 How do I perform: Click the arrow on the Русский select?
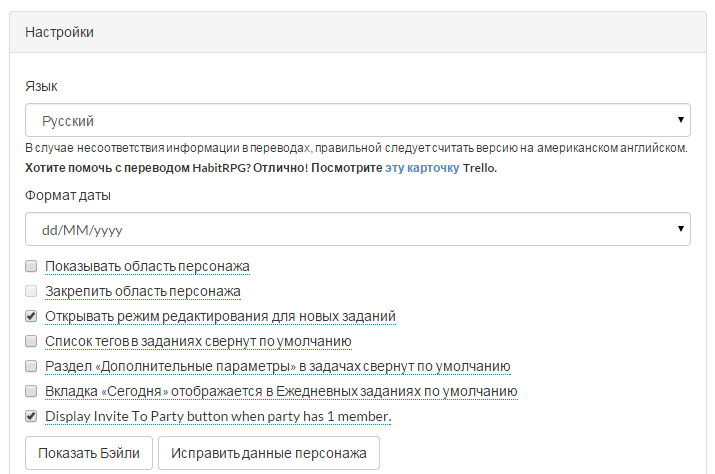[x=682, y=121]
